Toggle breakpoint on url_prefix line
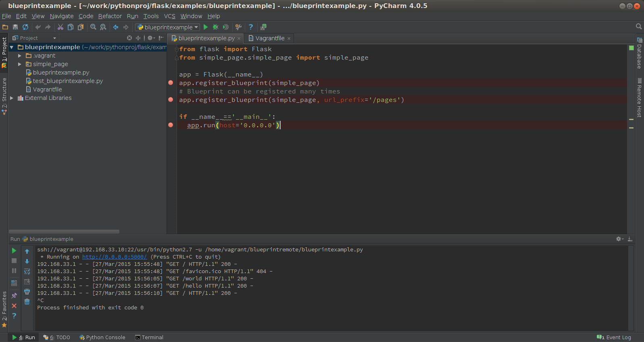 tap(171, 99)
